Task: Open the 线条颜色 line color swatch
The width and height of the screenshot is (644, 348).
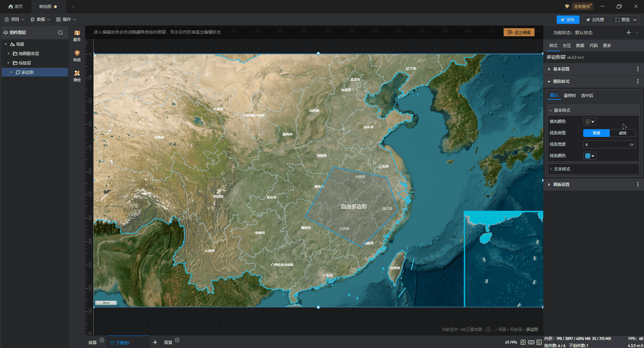Action: point(590,156)
